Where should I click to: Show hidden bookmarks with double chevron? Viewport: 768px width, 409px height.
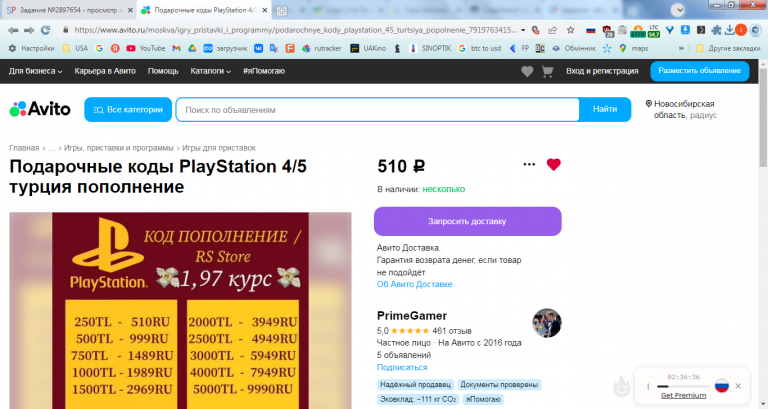pos(681,48)
